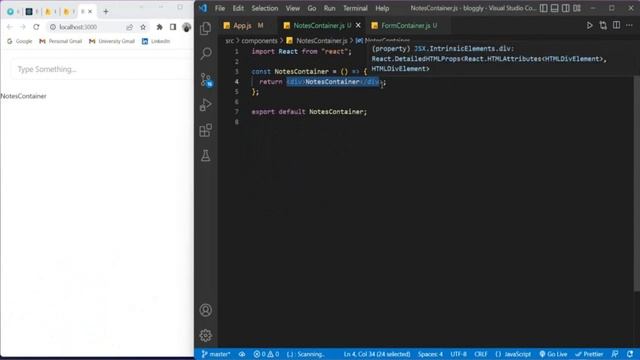Image resolution: width=640 pixels, height=360 pixels.
Task: Open the Edit menu
Action: (x=238, y=8)
